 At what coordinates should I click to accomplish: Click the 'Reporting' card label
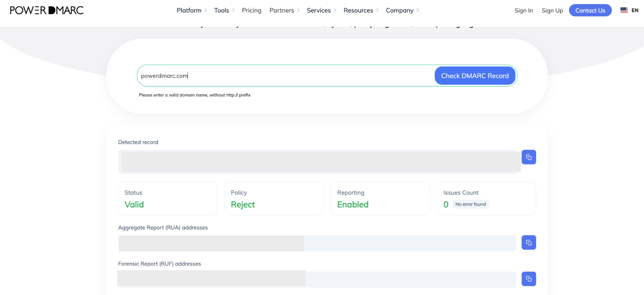[351, 193]
